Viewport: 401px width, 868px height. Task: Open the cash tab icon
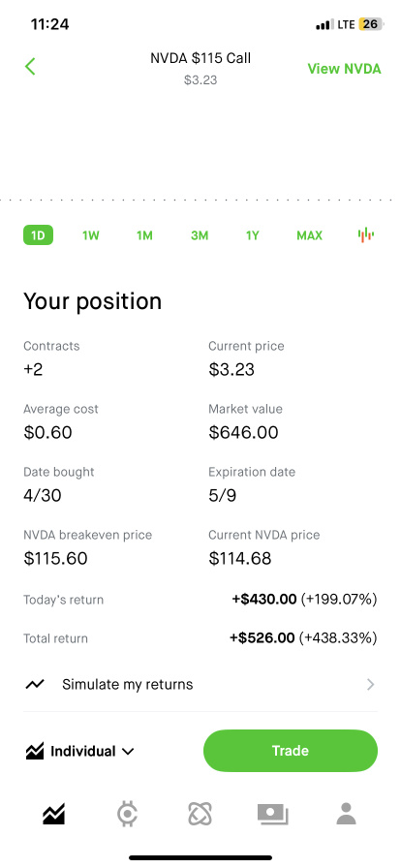(x=272, y=815)
